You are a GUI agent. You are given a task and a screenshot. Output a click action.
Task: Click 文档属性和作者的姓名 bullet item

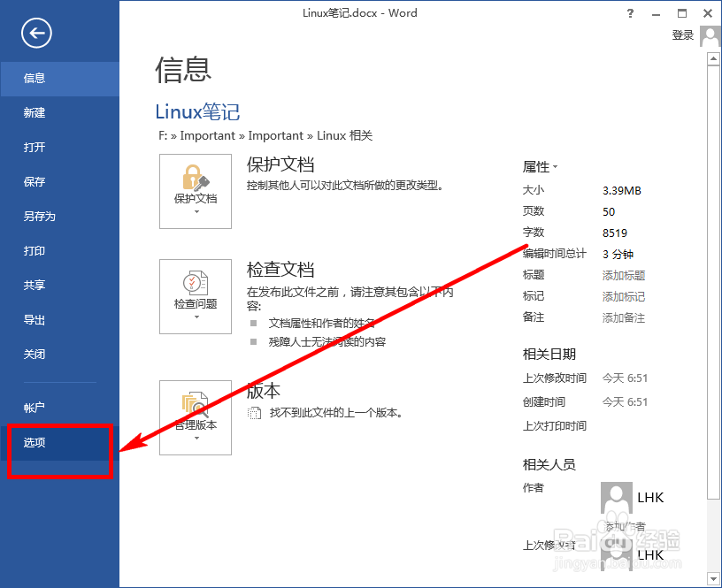(321, 324)
